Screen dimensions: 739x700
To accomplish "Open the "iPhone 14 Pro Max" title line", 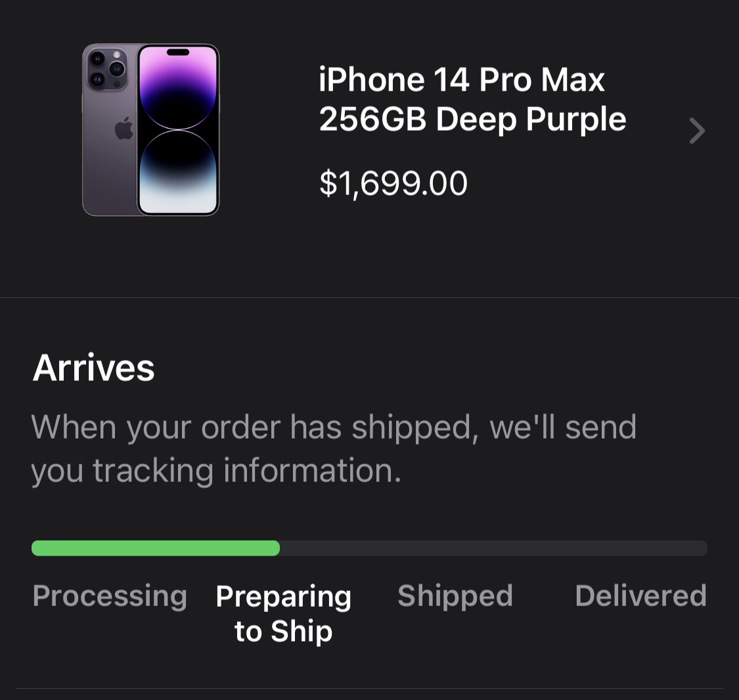I will pos(461,79).
